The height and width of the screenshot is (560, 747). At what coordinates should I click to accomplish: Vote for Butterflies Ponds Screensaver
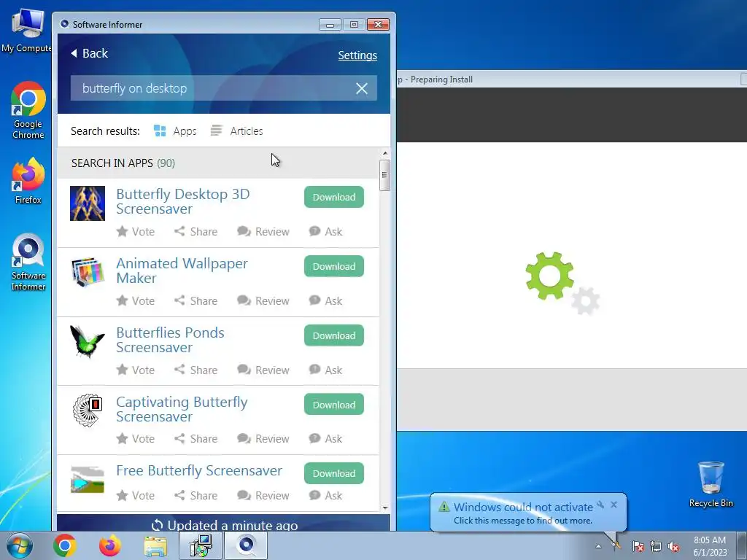[x=136, y=370]
